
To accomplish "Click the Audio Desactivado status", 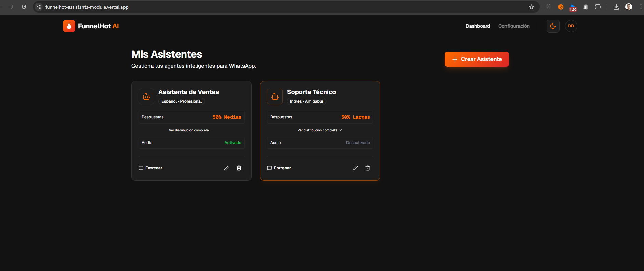I will (358, 143).
